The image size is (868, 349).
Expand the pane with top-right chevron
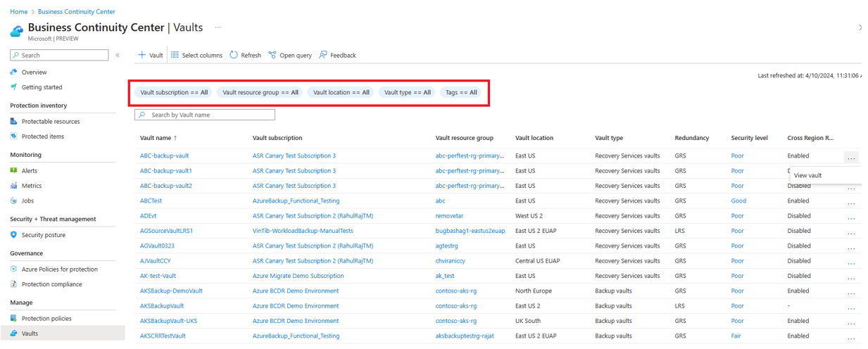point(860,27)
